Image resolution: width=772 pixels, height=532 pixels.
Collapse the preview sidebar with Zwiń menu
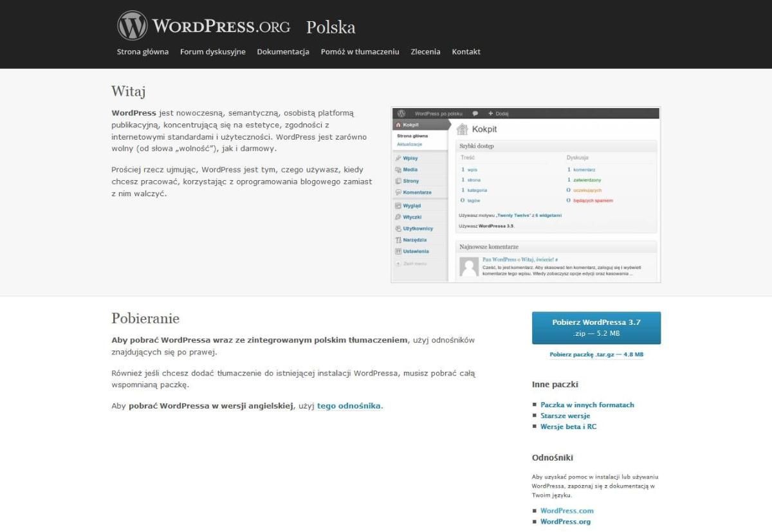(x=410, y=264)
